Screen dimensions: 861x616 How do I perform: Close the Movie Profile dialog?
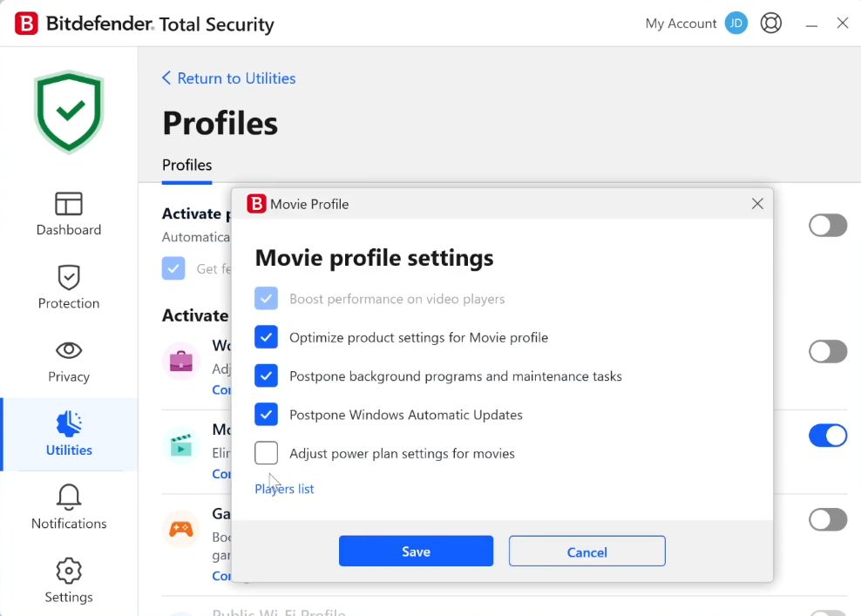[x=757, y=204]
